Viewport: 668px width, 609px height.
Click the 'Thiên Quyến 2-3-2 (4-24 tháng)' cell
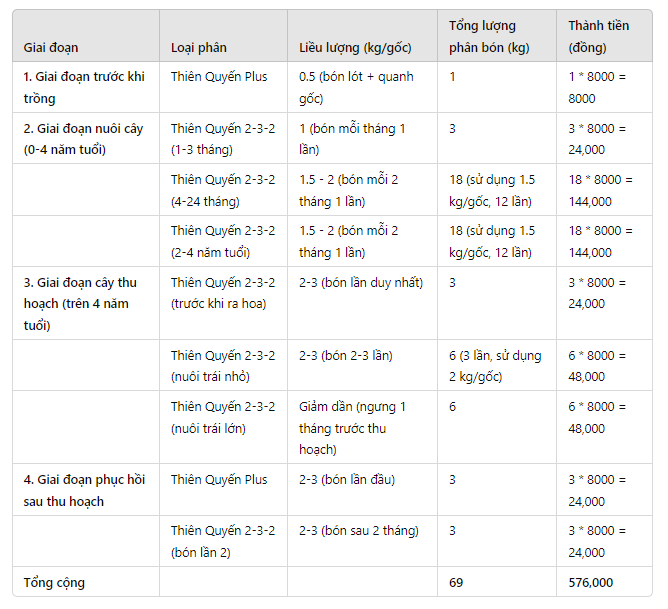[x=223, y=190]
